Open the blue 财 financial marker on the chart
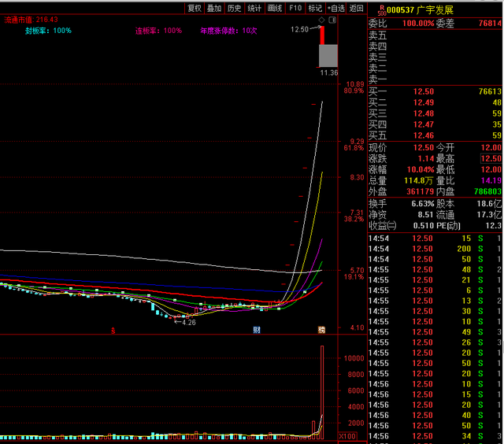 (257, 330)
